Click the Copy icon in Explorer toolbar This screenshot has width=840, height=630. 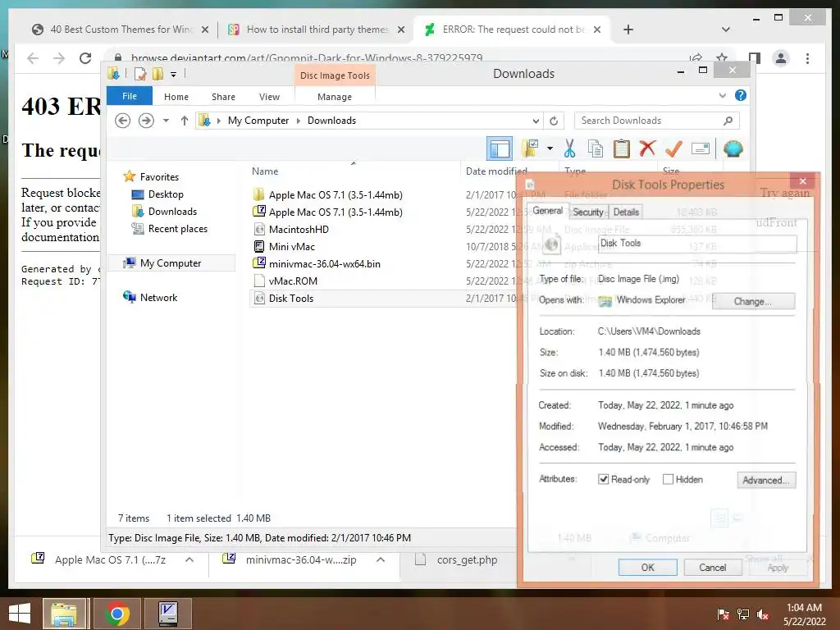click(596, 148)
